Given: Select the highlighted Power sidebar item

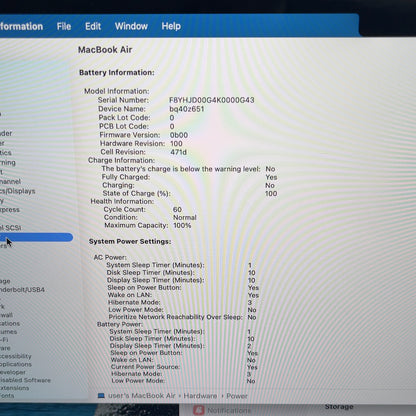Looking at the screenshot, I should coord(36,237).
